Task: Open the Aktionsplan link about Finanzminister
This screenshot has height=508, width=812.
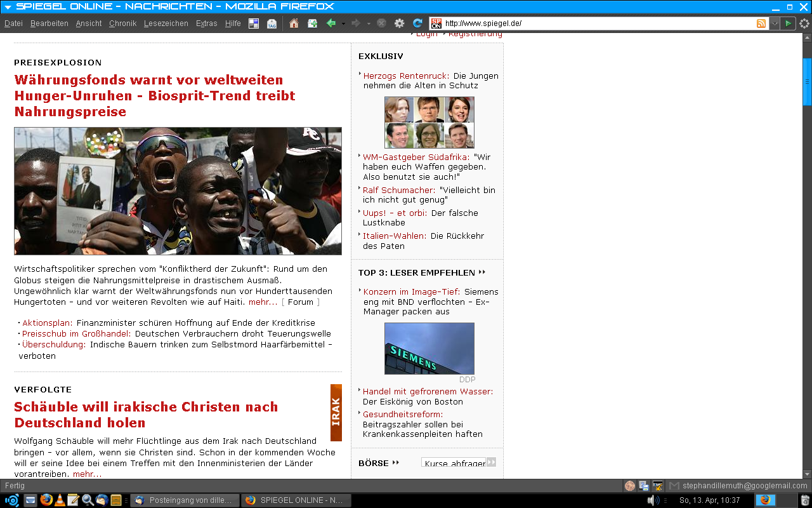Action: (47, 323)
